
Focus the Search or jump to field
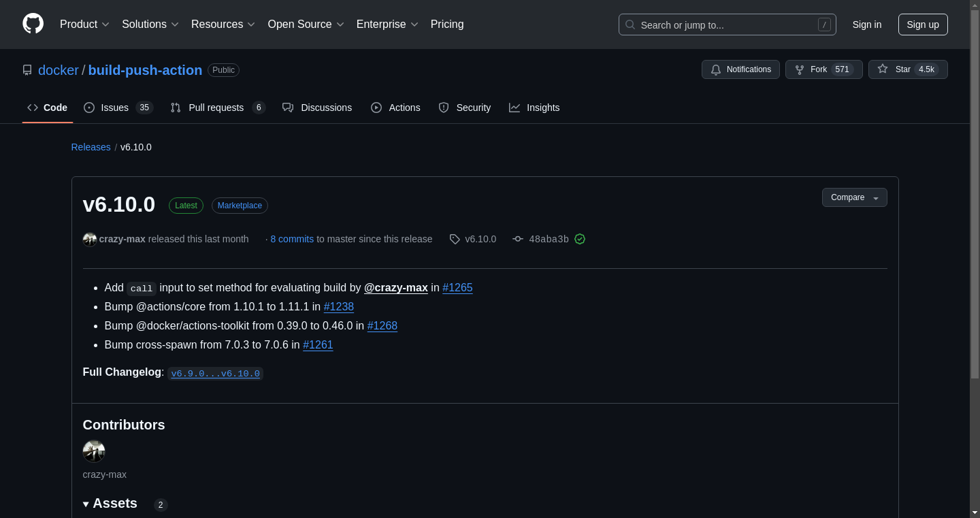click(x=727, y=25)
